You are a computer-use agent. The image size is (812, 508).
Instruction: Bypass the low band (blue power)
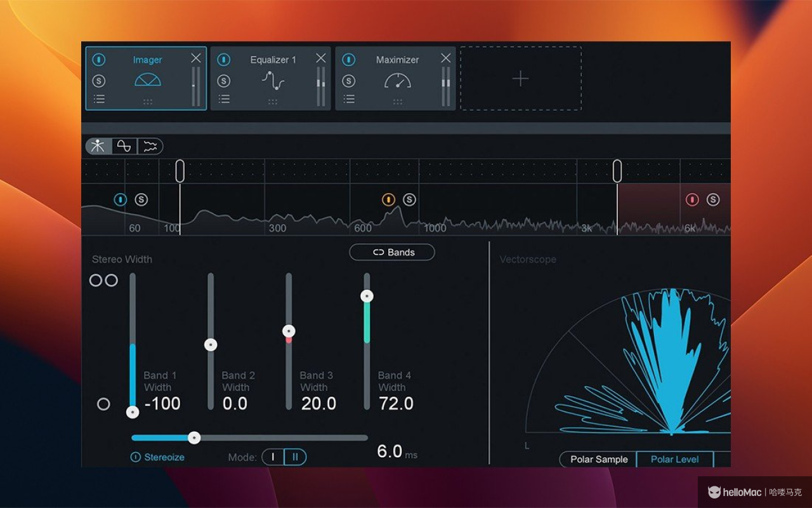coord(121,200)
